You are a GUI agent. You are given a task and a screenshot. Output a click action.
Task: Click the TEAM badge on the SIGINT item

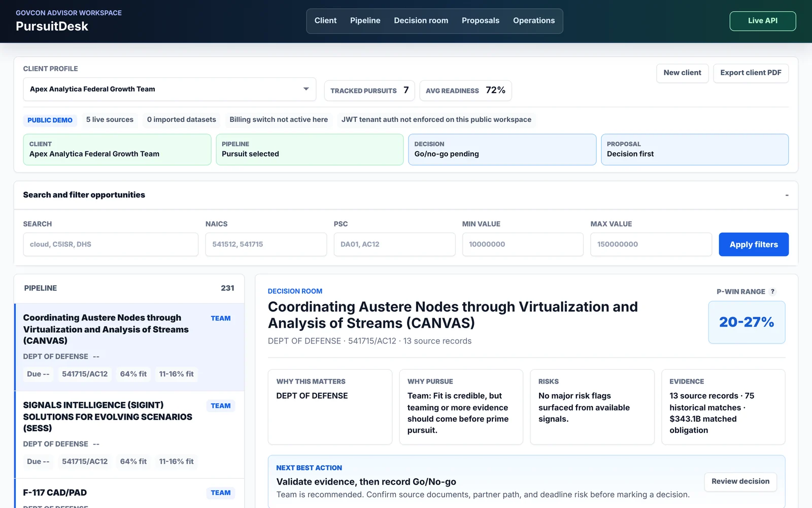point(221,406)
